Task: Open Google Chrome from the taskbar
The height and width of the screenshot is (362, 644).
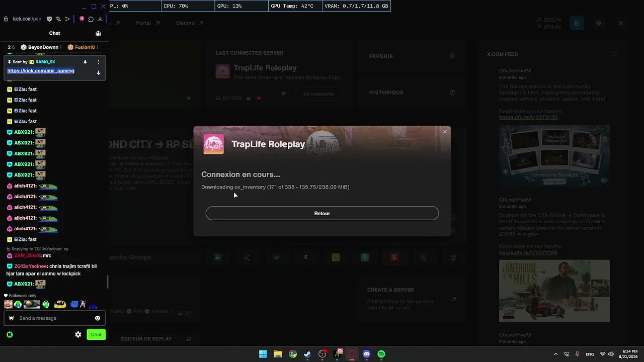Action: tap(293, 354)
